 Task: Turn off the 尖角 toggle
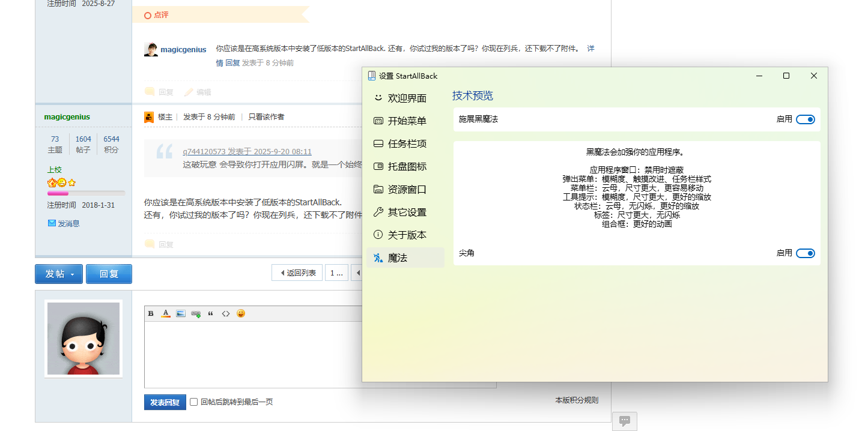pos(806,253)
